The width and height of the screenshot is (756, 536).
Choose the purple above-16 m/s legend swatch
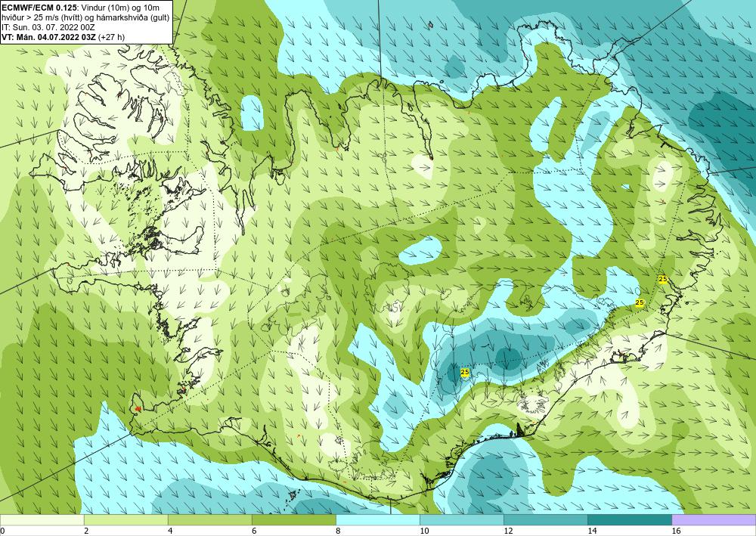(714, 519)
